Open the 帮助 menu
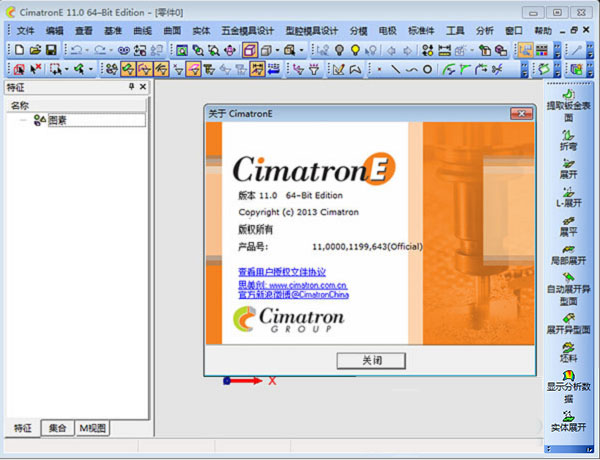This screenshot has width=600, height=460. click(543, 31)
